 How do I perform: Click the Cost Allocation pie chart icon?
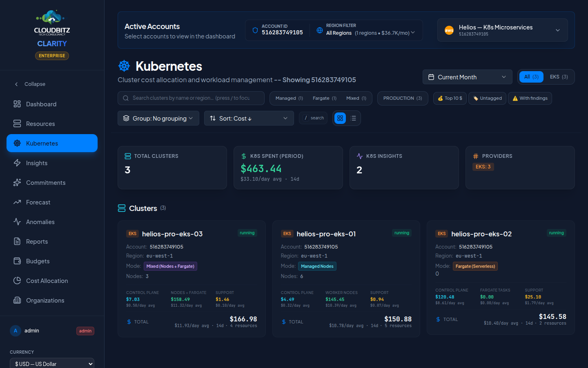pyautogui.click(x=17, y=280)
